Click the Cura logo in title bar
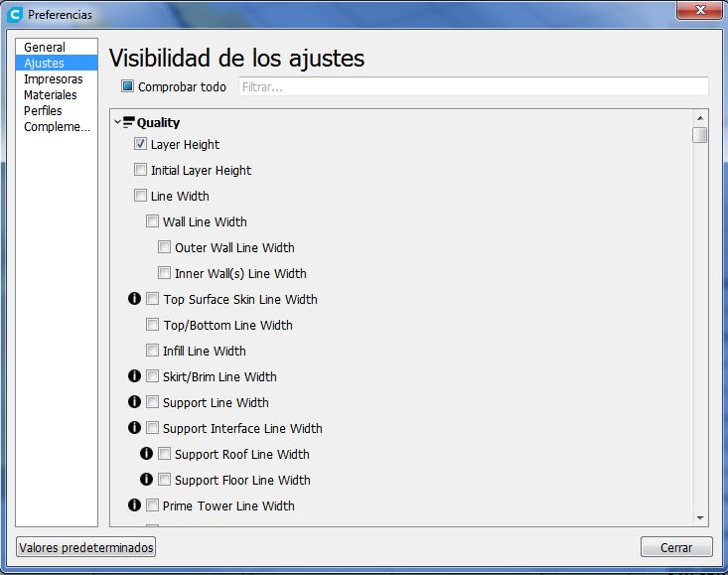728x575 pixels. pos(15,14)
